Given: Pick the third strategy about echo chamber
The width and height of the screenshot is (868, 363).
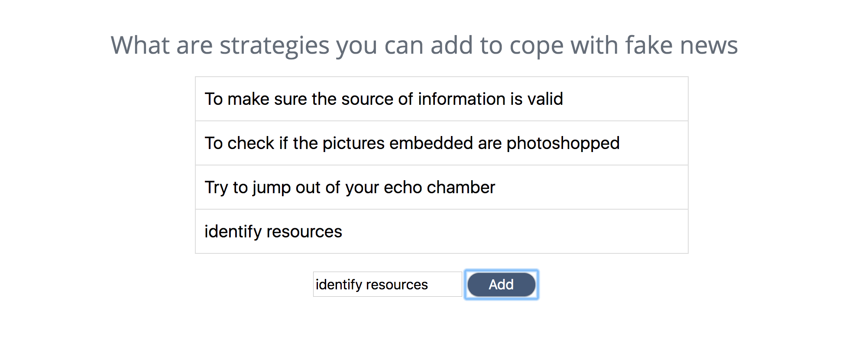Looking at the screenshot, I should point(441,188).
